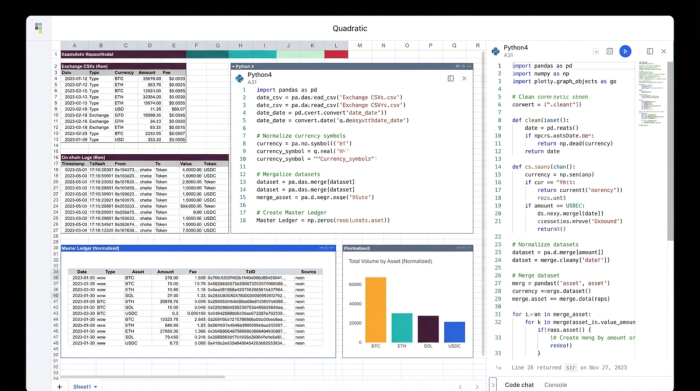Click the spreadsheet horizontal scrollbar
This screenshot has height=391, width=700.
click(143, 377)
